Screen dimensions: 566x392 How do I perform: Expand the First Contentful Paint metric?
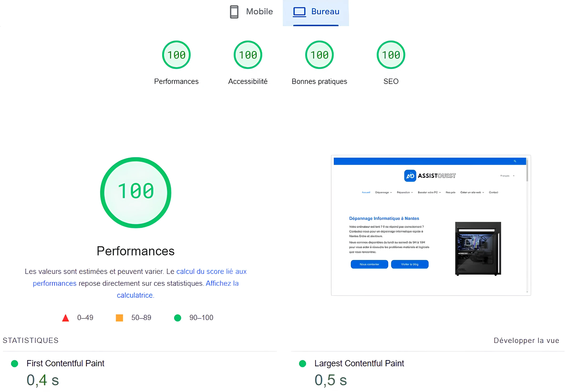65,363
